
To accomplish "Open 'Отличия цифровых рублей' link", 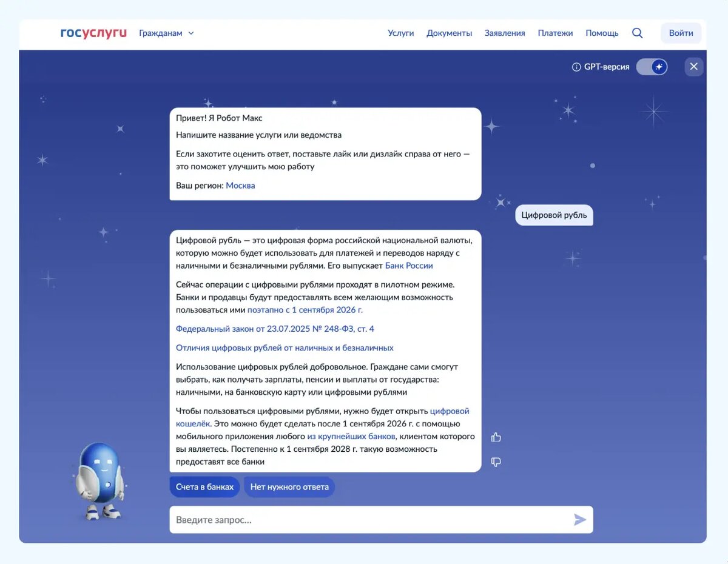I will 285,348.
